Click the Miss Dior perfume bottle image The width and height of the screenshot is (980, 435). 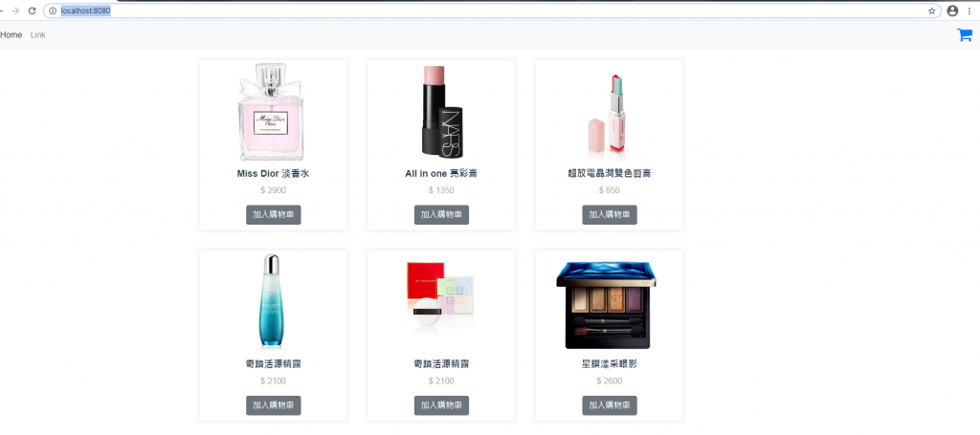271,112
